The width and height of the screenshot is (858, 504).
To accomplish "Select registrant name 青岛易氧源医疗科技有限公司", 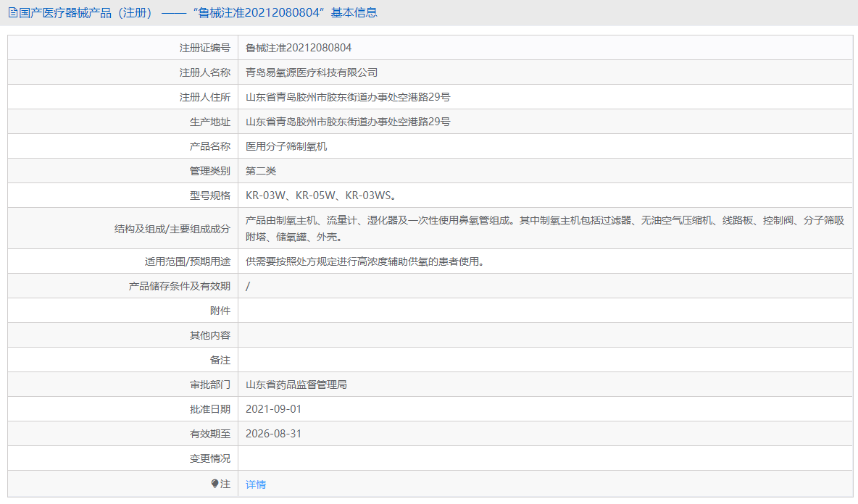I will click(312, 72).
